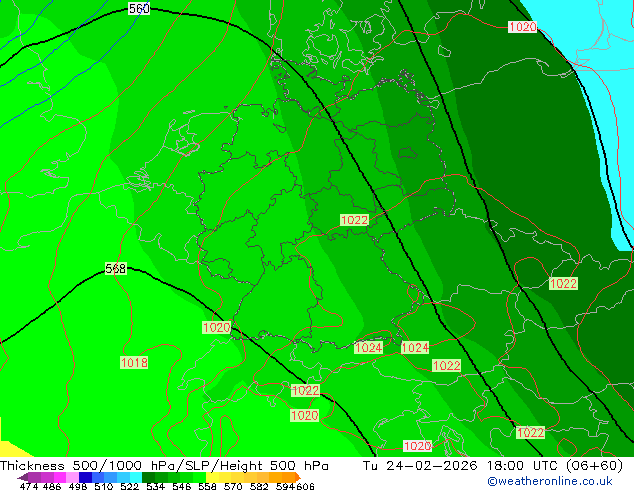This screenshot has height=490, width=634.
Task: Click the 1022 label in central Germany
Action: coord(355,220)
